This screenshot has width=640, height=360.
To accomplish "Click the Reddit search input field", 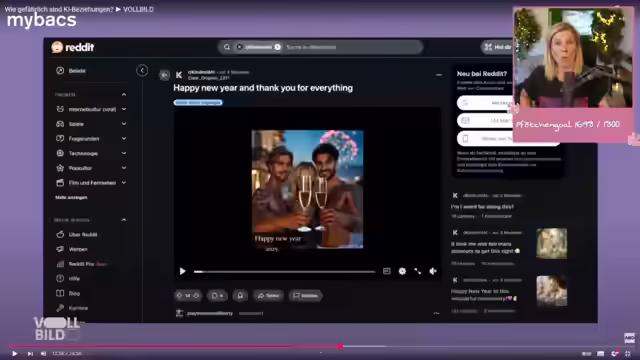I will (351, 47).
